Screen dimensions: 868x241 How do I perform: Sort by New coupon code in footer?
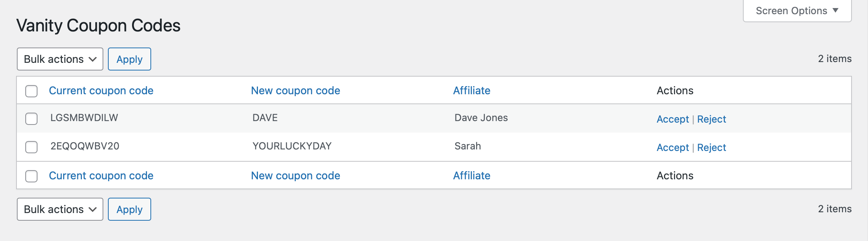pyautogui.click(x=295, y=175)
